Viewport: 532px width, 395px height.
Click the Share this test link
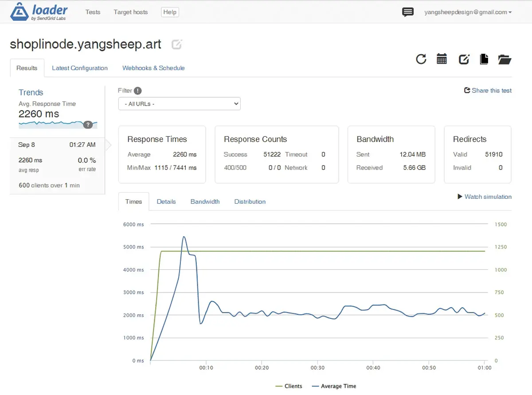tap(492, 91)
